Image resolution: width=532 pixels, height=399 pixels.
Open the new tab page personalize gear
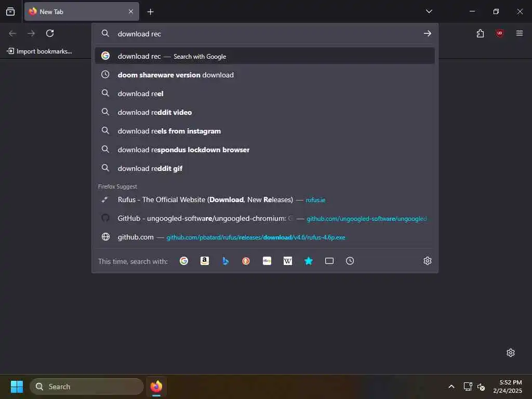pos(511,353)
